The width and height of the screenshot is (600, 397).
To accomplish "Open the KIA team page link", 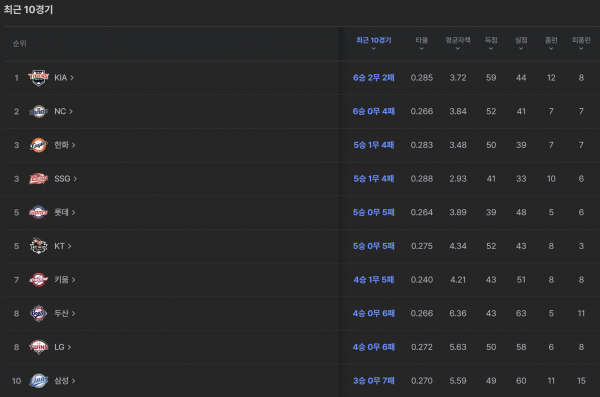I will pos(64,78).
